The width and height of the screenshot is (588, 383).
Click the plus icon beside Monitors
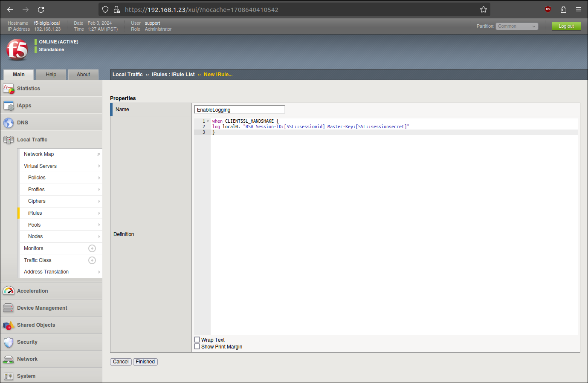92,248
